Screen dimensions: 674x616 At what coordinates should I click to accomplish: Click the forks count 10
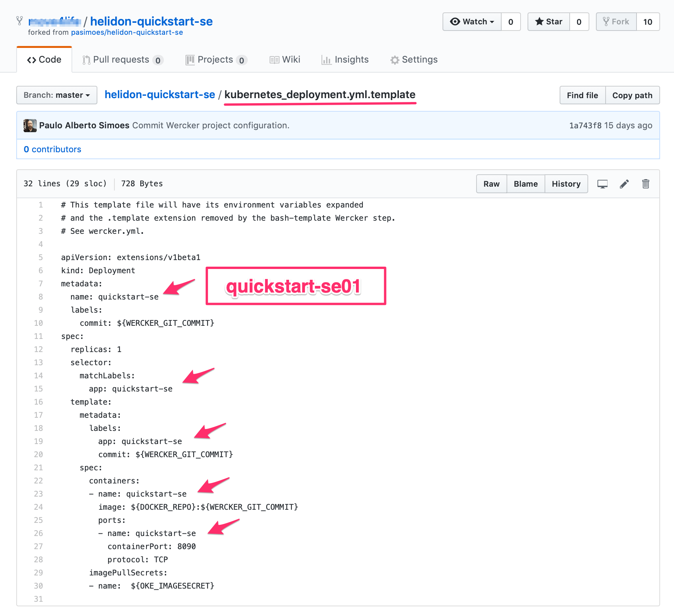click(648, 22)
